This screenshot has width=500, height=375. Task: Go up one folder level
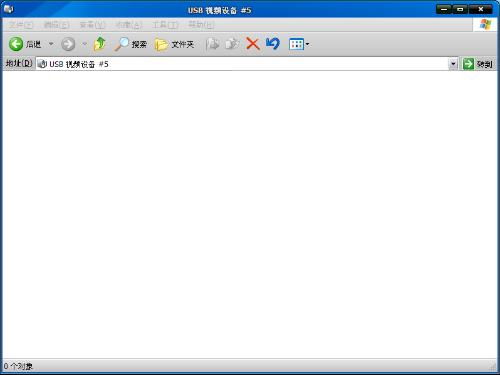tap(100, 44)
